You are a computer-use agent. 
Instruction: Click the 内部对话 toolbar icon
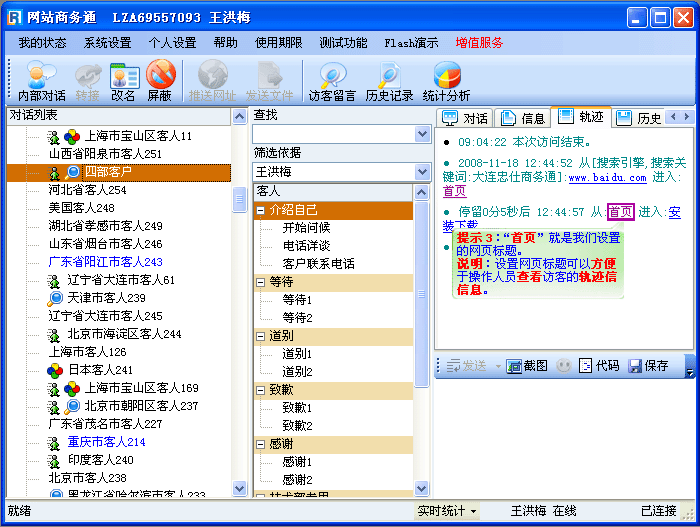tap(41, 80)
